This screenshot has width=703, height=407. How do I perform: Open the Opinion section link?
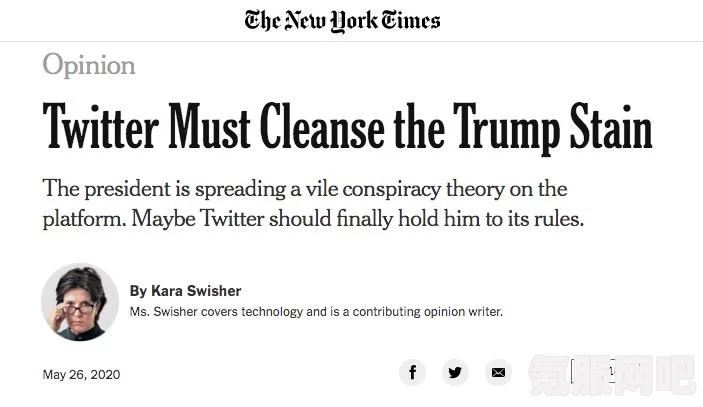[x=89, y=65]
